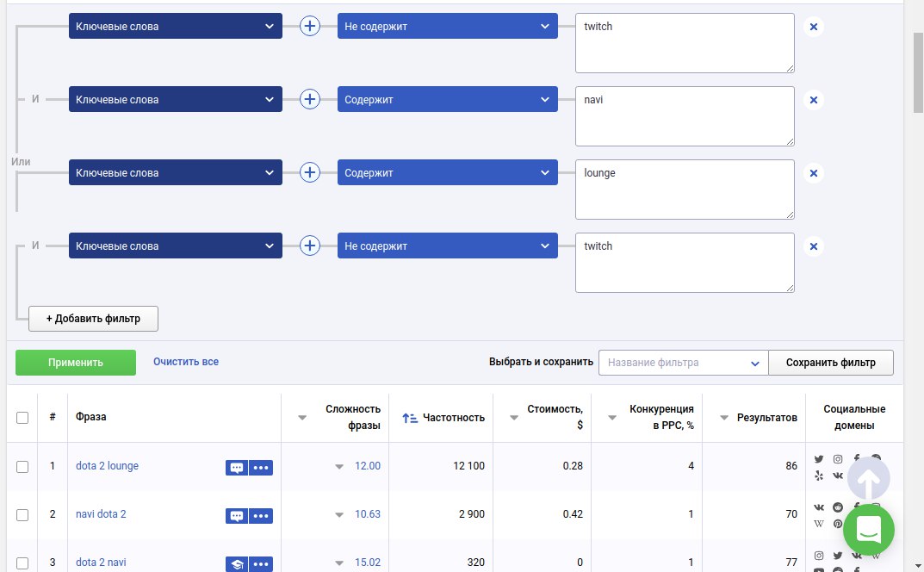Open the speech bubble icon for dota 2 lounge
Image resolution: width=924 pixels, height=572 pixels.
click(236, 468)
